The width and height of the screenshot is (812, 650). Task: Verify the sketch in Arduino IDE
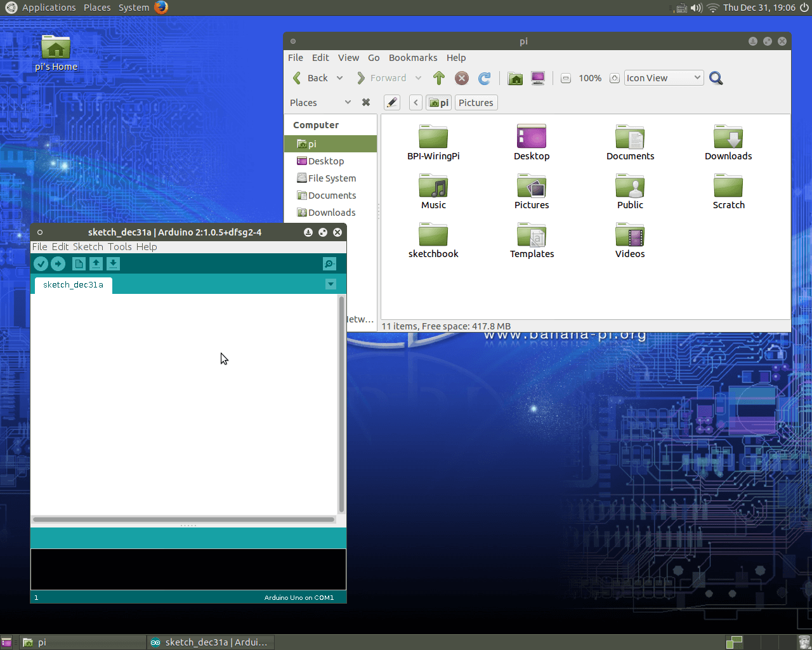[41, 263]
